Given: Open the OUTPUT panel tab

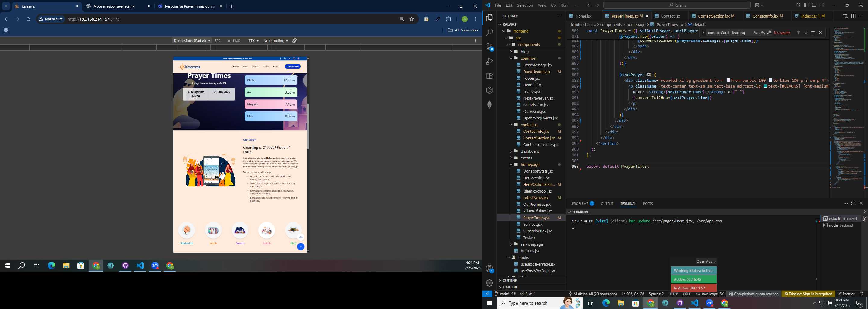Looking at the screenshot, I should tap(607, 204).
